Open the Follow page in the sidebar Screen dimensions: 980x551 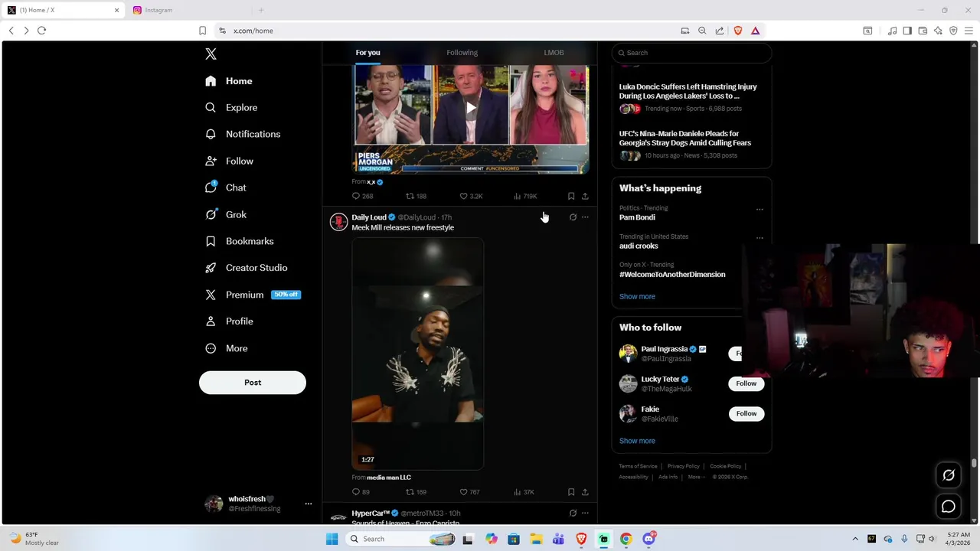point(229,161)
